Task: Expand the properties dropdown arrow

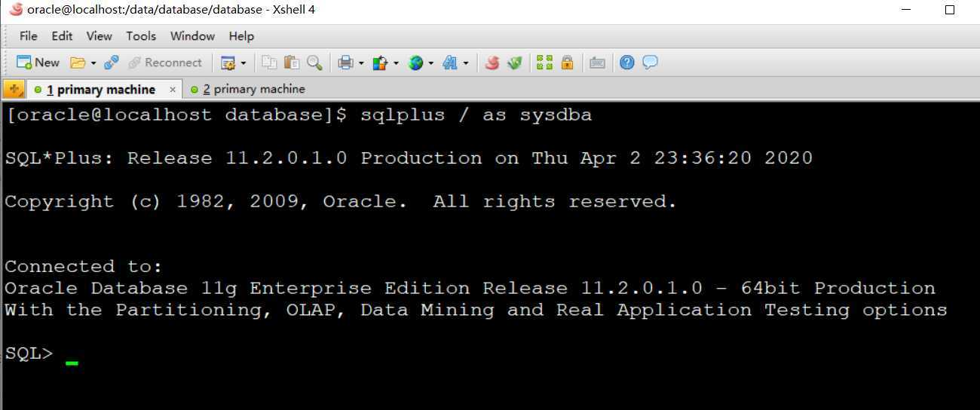Action: click(x=243, y=63)
